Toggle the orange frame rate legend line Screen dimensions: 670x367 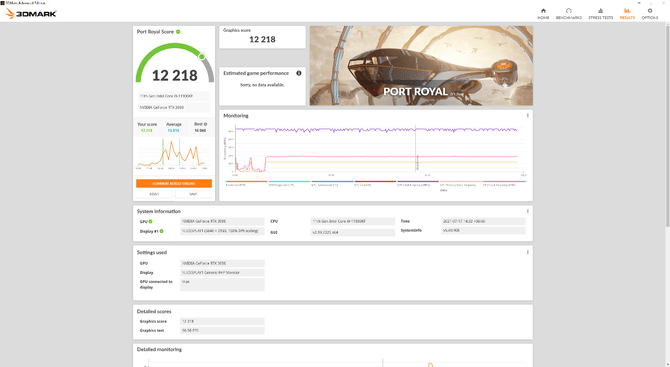246,183
